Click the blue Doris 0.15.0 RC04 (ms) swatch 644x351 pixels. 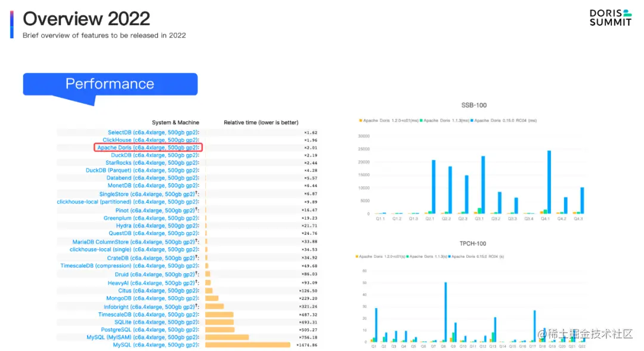tap(472, 121)
